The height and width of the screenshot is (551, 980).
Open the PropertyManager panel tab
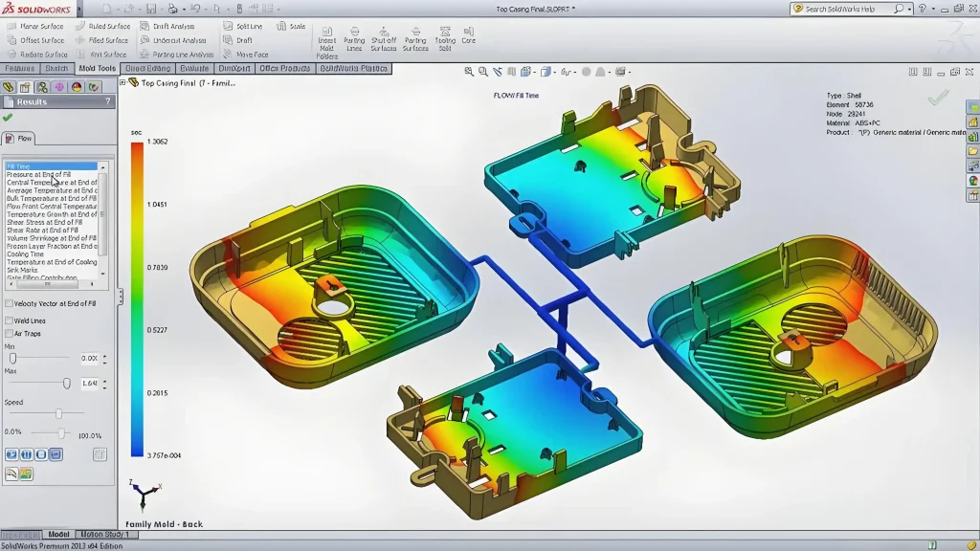(25, 87)
